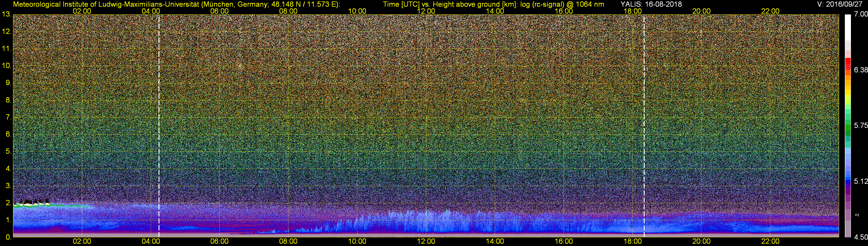Click the 12 km height axis label
868x246 pixels.
click(x=6, y=32)
